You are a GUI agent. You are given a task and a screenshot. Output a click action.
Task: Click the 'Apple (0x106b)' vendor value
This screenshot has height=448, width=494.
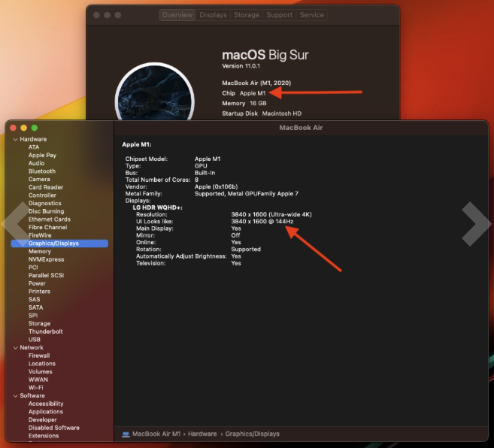pyautogui.click(x=216, y=187)
